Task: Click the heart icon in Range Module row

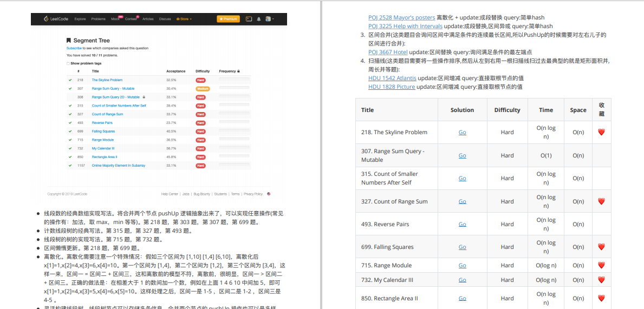Action: tap(601, 265)
